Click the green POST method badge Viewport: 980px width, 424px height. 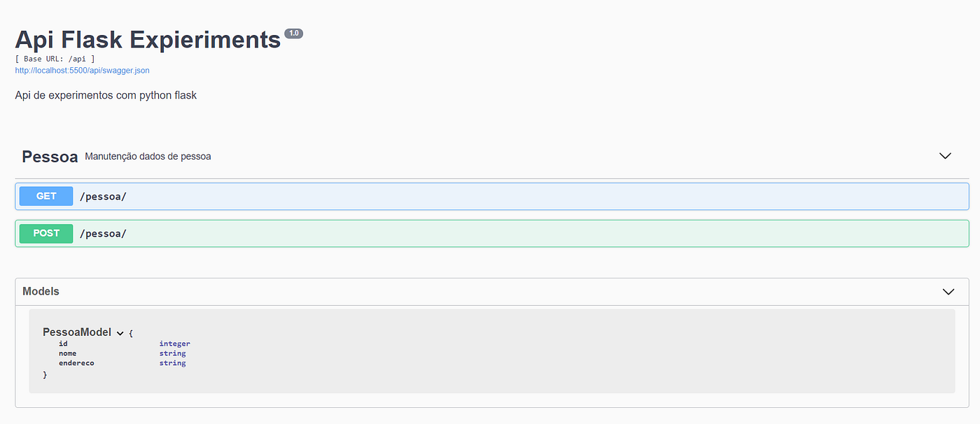pyautogui.click(x=45, y=233)
